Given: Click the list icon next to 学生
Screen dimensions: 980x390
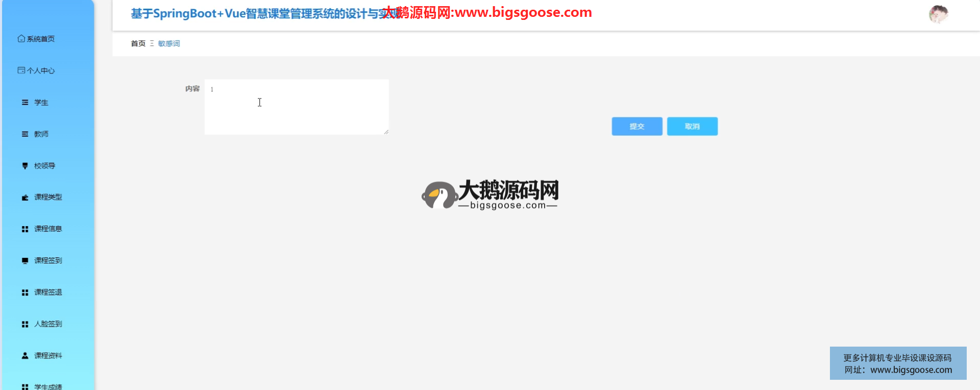Looking at the screenshot, I should [x=25, y=103].
